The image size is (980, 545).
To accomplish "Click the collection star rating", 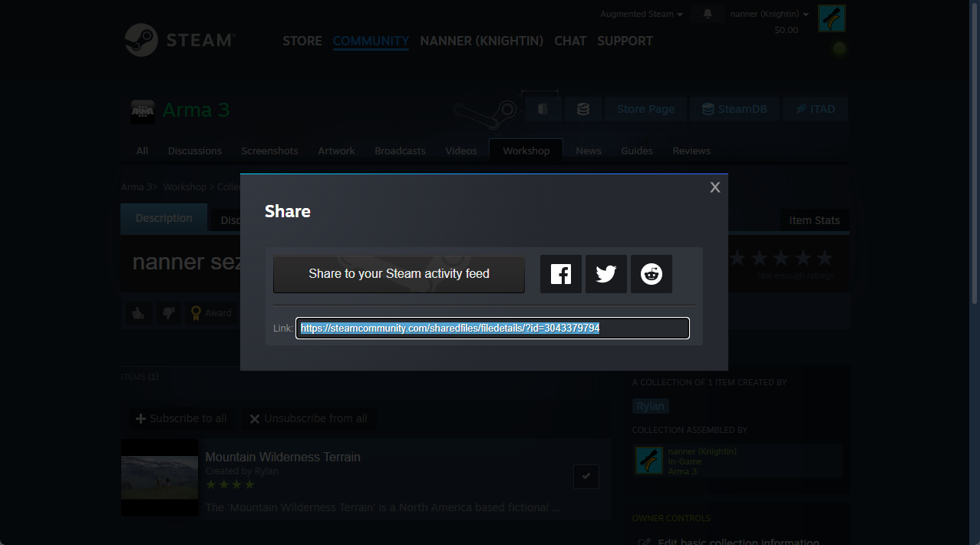I will [x=782, y=258].
